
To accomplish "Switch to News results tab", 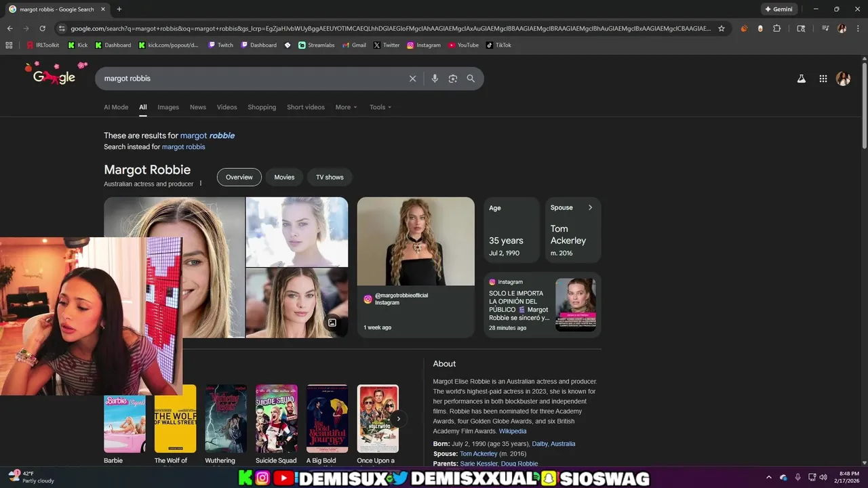I will pos(198,107).
